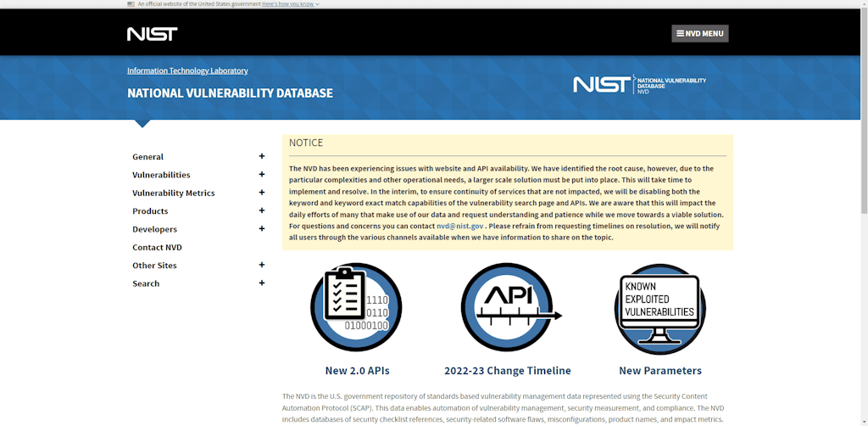
Task: Open the Products sidebar item
Action: [x=150, y=211]
